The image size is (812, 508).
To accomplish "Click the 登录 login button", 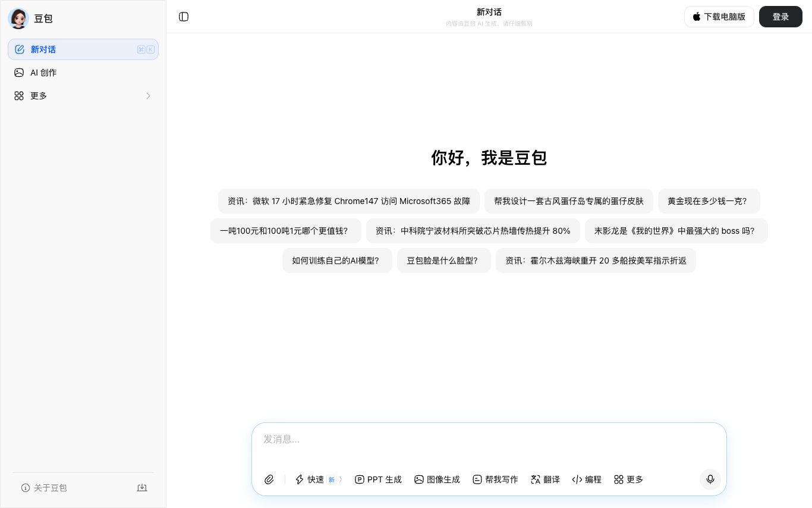I will pyautogui.click(x=780, y=17).
